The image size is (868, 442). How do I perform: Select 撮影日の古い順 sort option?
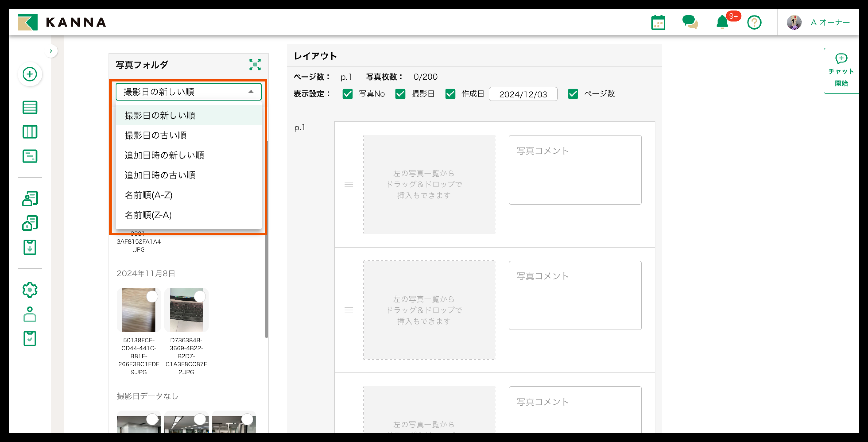click(x=155, y=135)
